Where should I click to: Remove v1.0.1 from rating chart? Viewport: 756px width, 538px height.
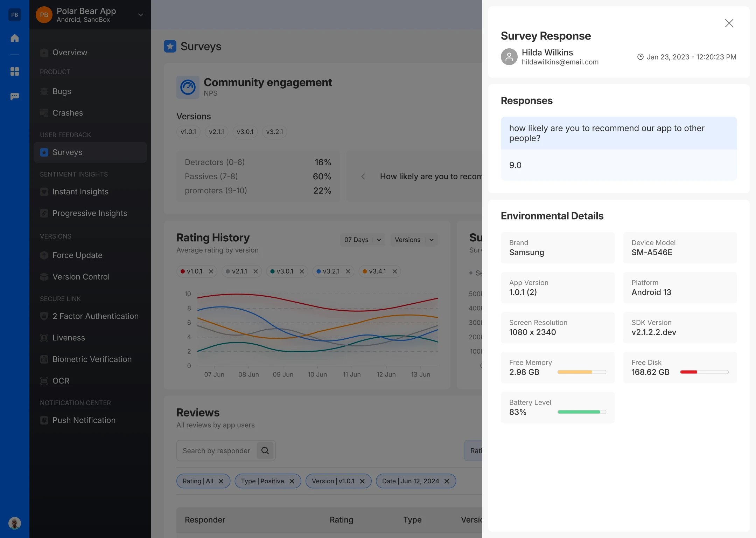[211, 271]
